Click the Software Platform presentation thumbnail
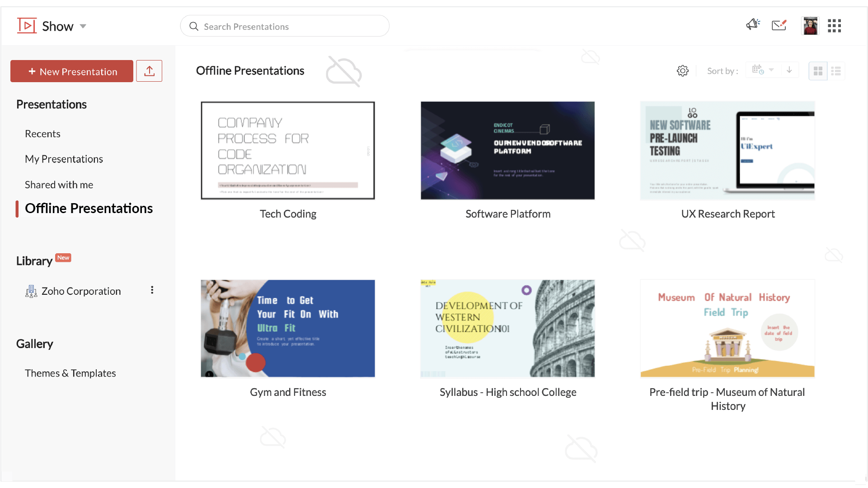 pyautogui.click(x=508, y=150)
